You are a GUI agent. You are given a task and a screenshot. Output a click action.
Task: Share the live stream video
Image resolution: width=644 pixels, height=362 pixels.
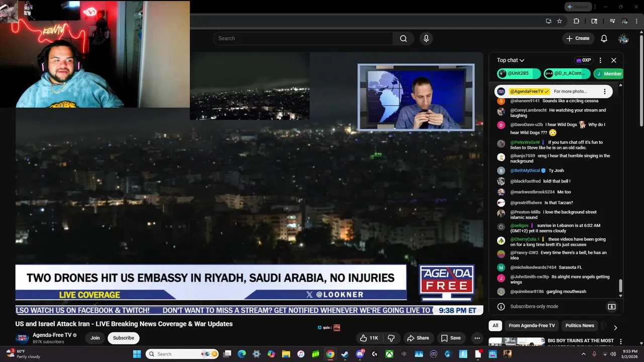pos(418,338)
